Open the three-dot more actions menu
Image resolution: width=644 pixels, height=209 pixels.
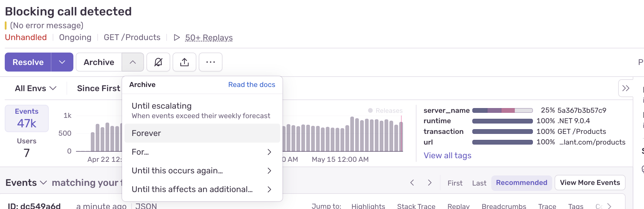coord(210,62)
